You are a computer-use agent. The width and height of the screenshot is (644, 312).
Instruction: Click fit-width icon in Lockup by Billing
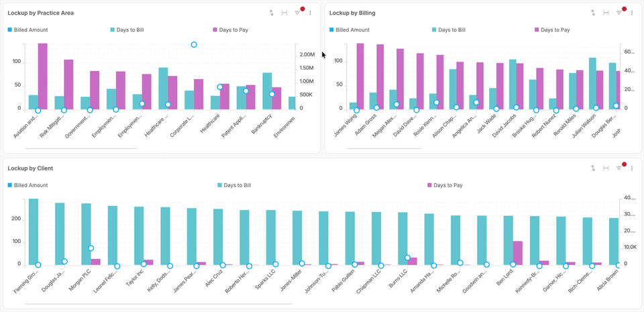coord(606,13)
